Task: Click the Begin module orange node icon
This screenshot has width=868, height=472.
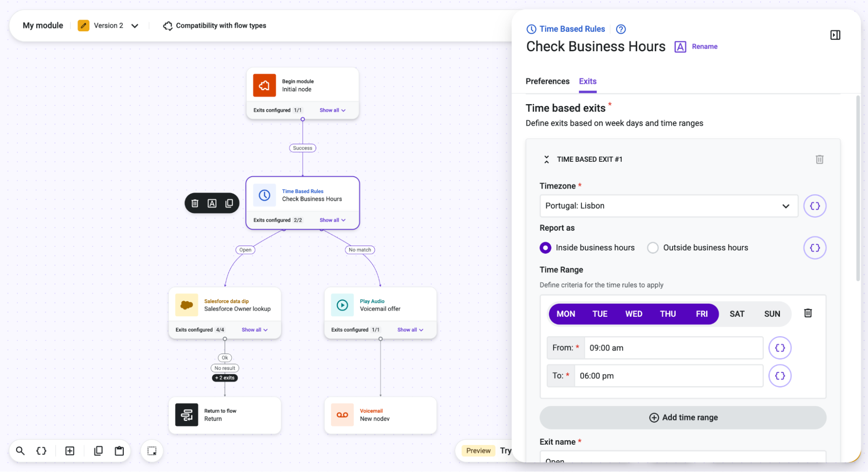Action: coord(264,85)
